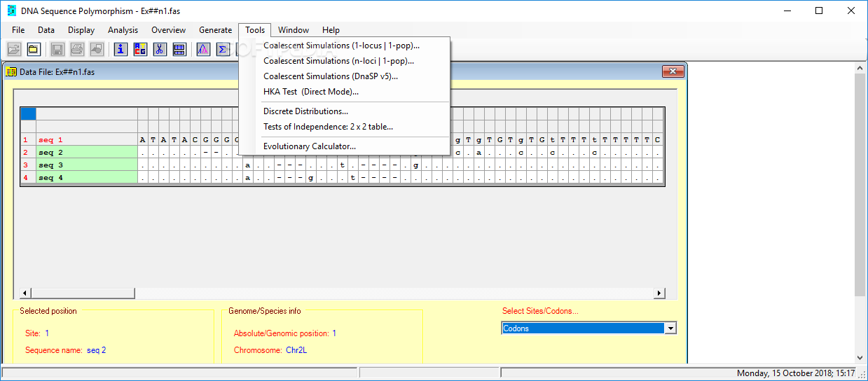Click the ATCG sequence icon
868x381 pixels.
(x=140, y=49)
